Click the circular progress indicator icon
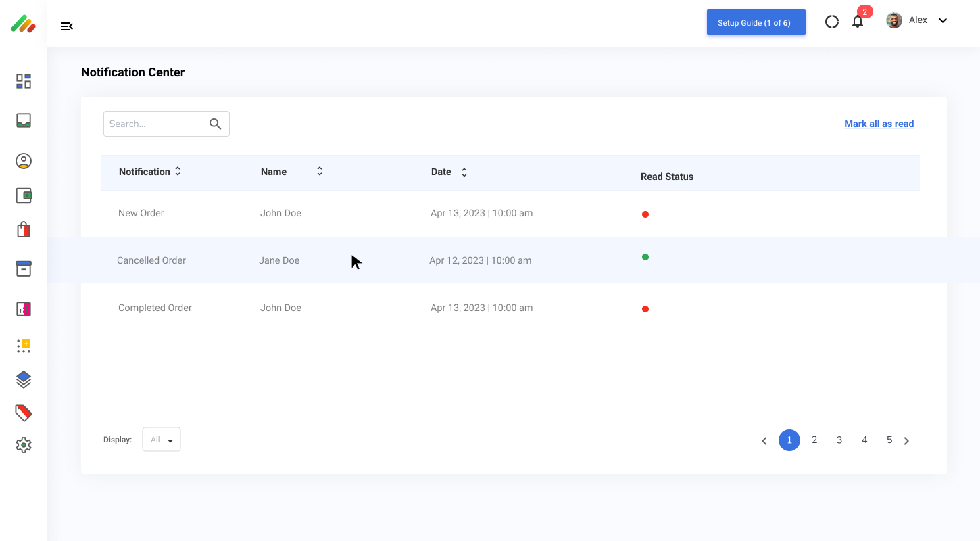The height and width of the screenshot is (541, 980). [x=832, y=22]
